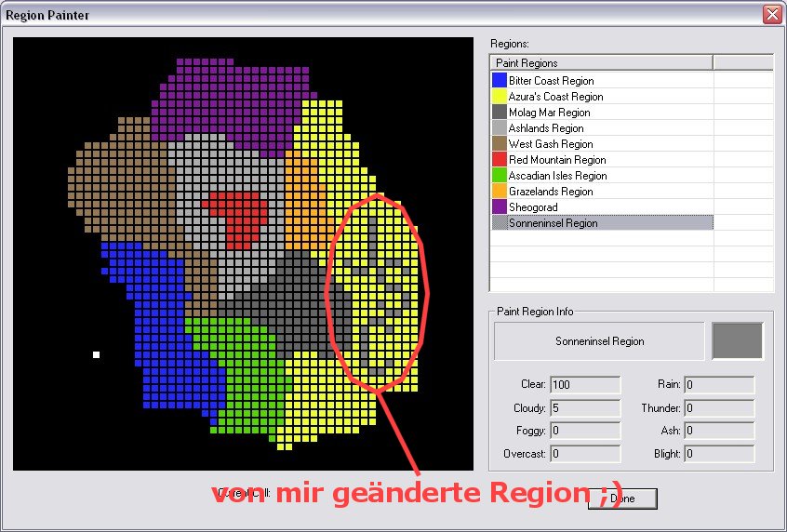This screenshot has width=787, height=532.
Task: Click the white cell on the map
Action: pos(96,354)
